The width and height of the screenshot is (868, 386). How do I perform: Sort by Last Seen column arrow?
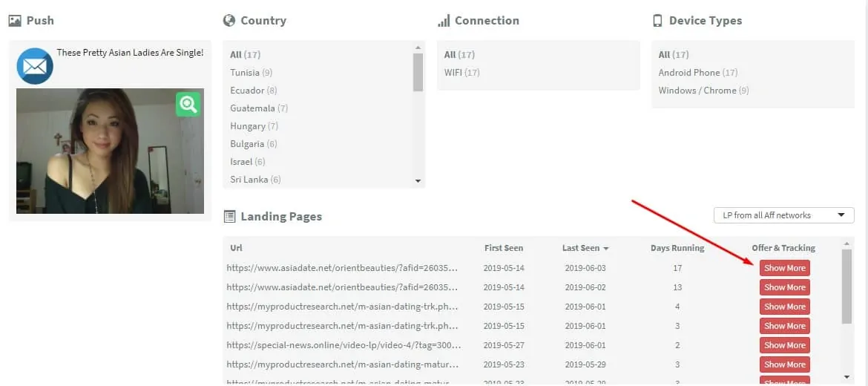tap(606, 249)
